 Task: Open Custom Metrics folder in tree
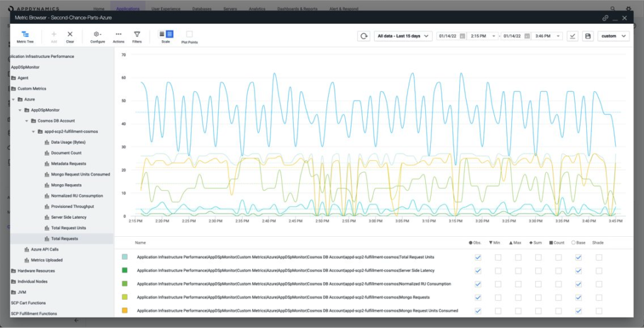[x=31, y=88]
